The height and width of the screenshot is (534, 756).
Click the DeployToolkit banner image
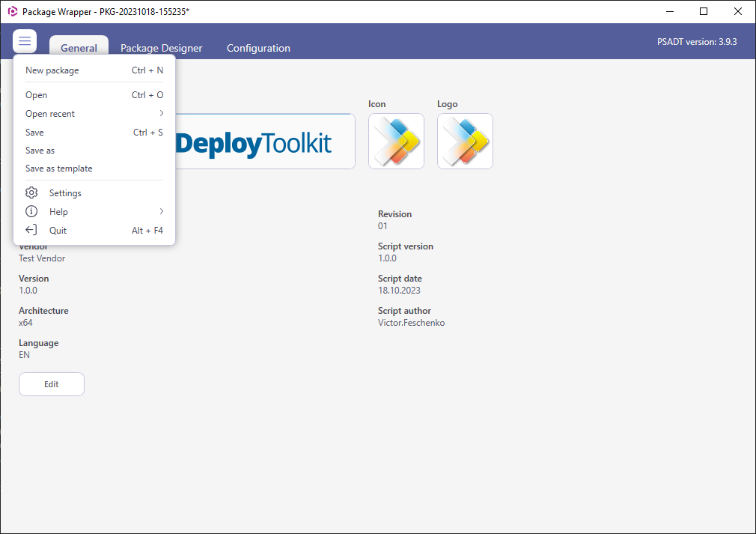[x=265, y=142]
